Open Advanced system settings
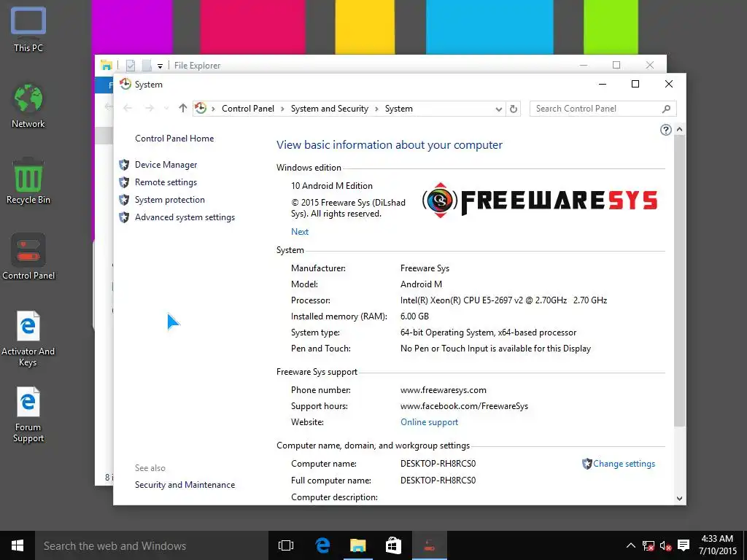This screenshot has height=560, width=747. click(x=185, y=217)
